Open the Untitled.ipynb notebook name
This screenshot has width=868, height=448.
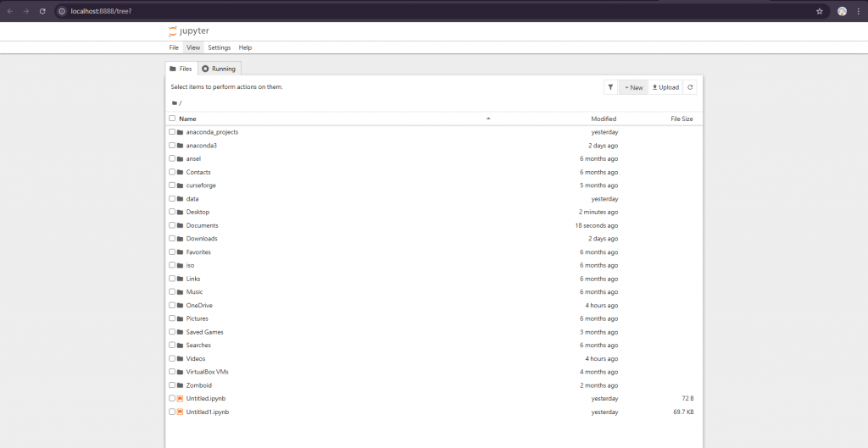click(206, 398)
